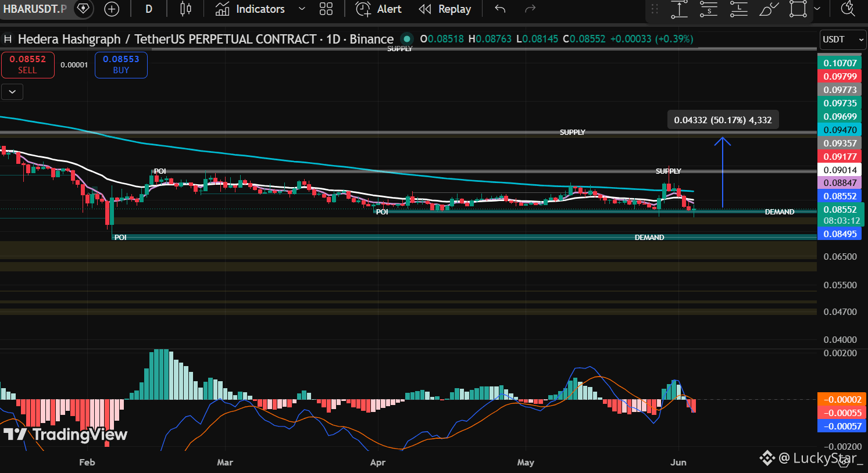
Task: Click the gray 0.09773 price label
Action: (840, 89)
